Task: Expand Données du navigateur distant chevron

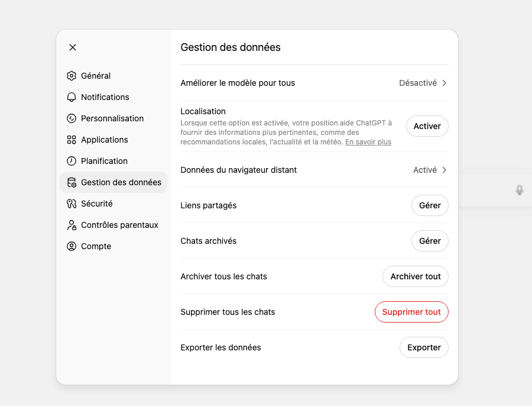Action: click(445, 170)
